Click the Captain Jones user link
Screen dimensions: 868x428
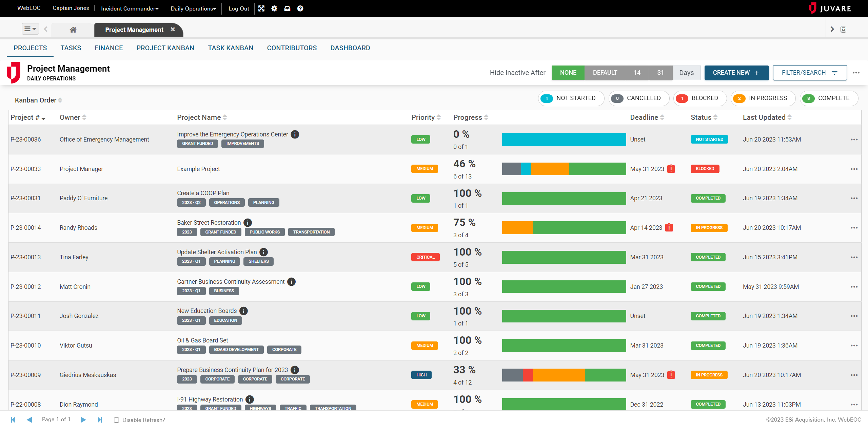coord(71,8)
